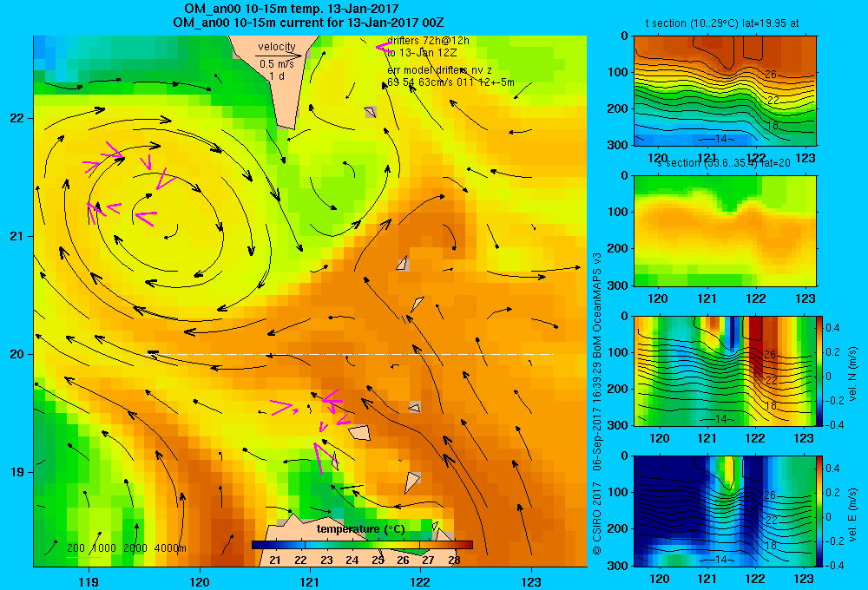Click the '26' contour label in the t section panel
The image size is (868, 590).
[x=771, y=74]
